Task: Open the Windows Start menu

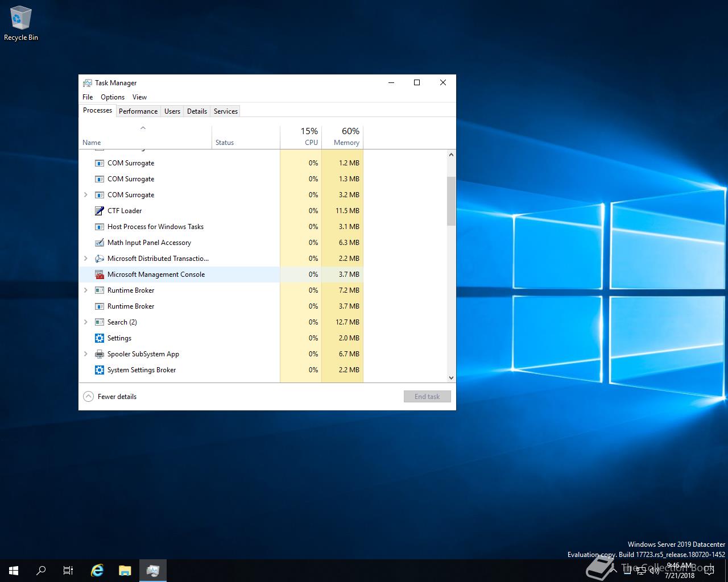Action: pos(14,571)
